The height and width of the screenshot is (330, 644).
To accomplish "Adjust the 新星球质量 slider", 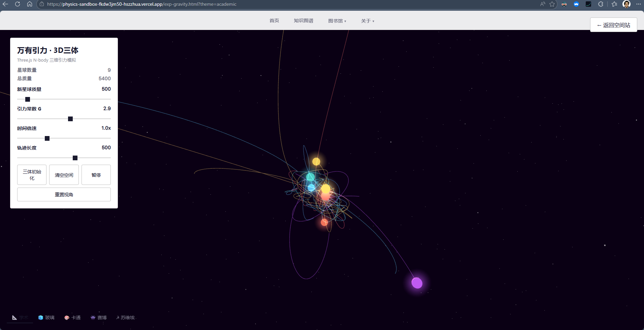I will (x=64, y=99).
